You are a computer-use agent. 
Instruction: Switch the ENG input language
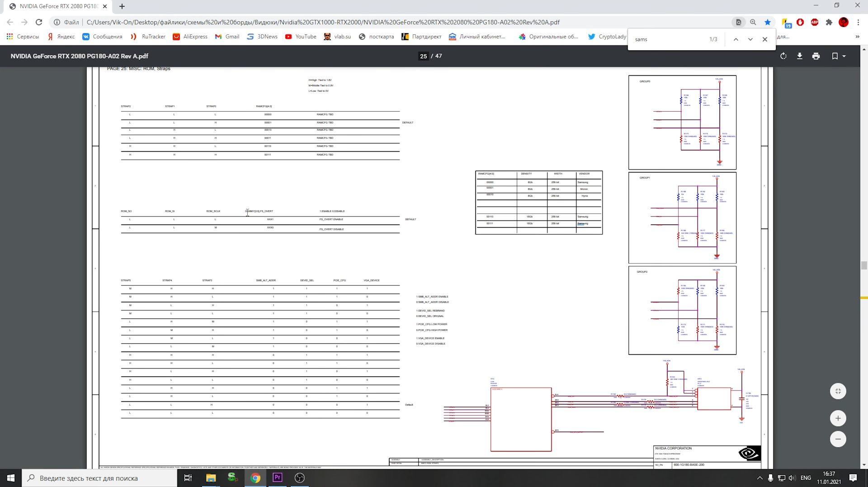coord(806,478)
